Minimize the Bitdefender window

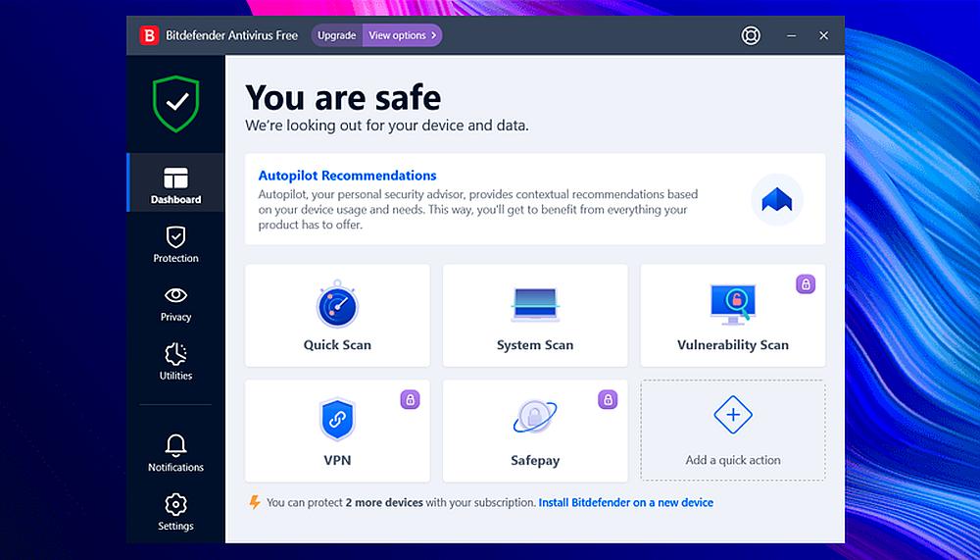pyautogui.click(x=791, y=35)
